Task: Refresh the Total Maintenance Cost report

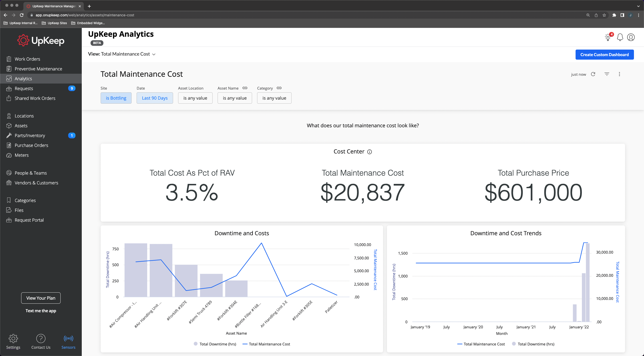Action: (593, 74)
